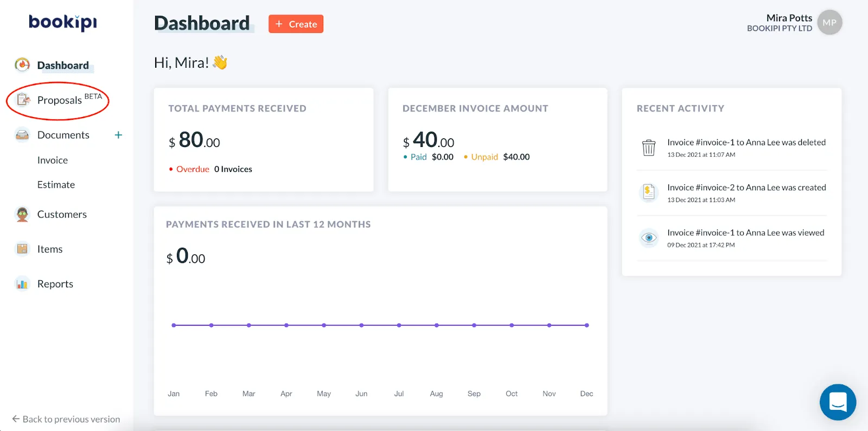The image size is (868, 431).
Task: Click the Jun data point on chart
Action: click(361, 325)
